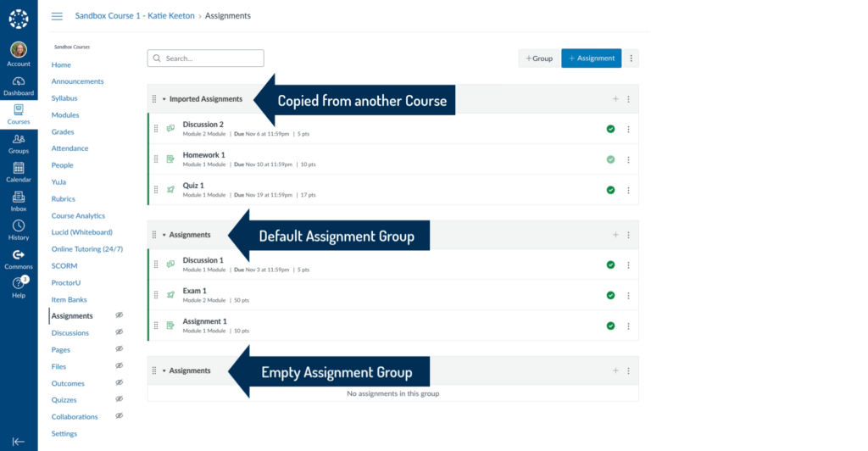Collapse the Imported Assignments group

(164, 99)
